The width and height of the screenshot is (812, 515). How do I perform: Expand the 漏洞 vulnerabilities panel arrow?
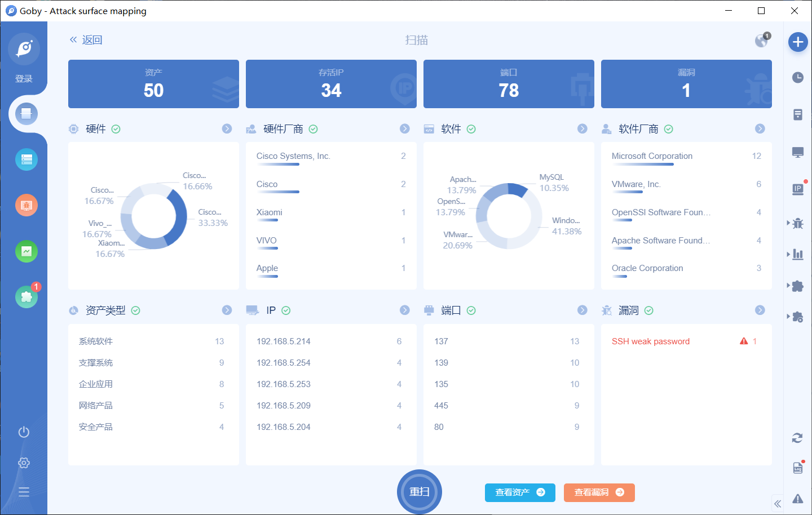pos(760,310)
